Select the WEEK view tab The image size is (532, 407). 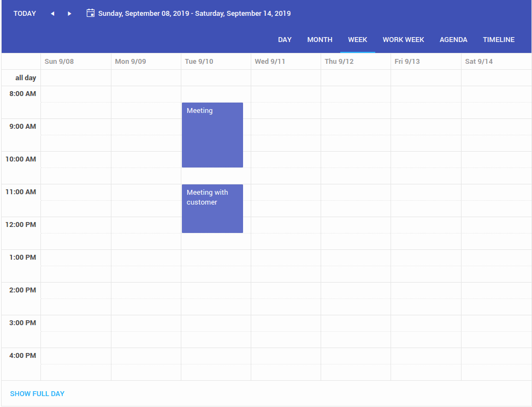(358, 40)
